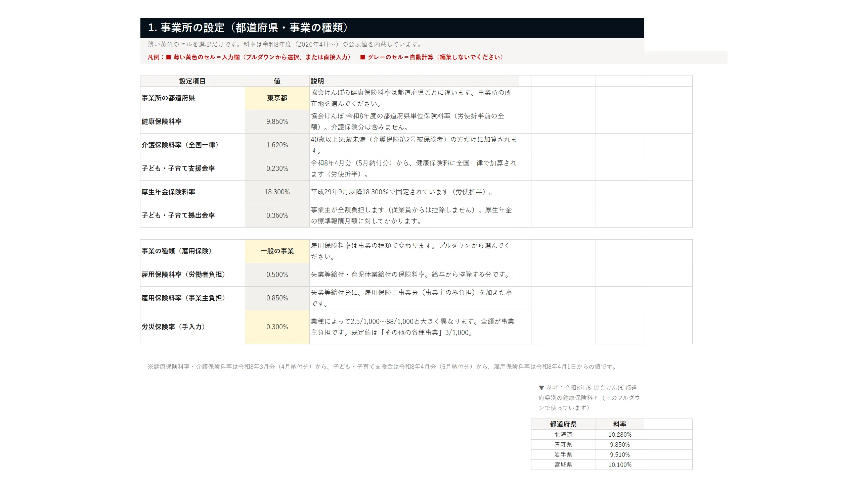
Task: Select the 0.850% 雇用保険料率 事業主負担 cell
Action: click(x=277, y=298)
